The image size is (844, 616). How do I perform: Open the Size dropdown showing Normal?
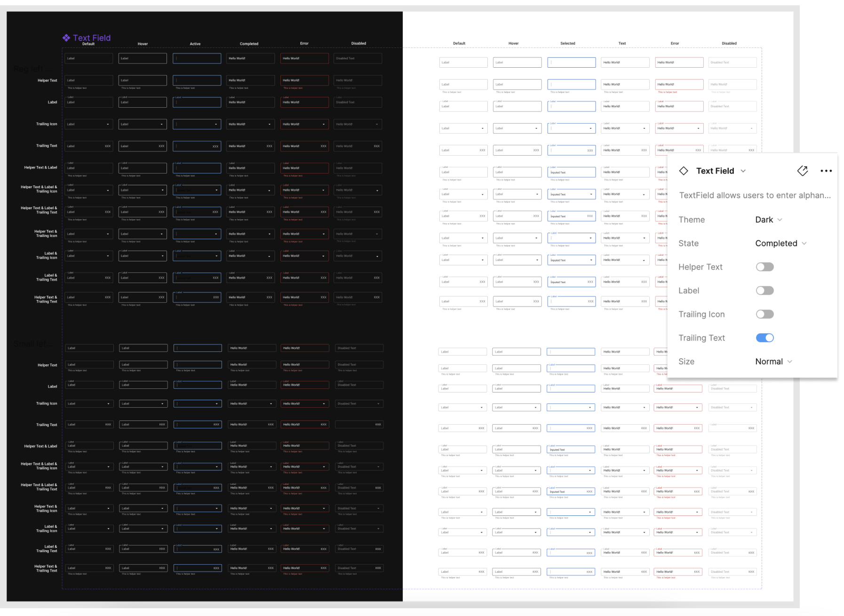coord(774,362)
